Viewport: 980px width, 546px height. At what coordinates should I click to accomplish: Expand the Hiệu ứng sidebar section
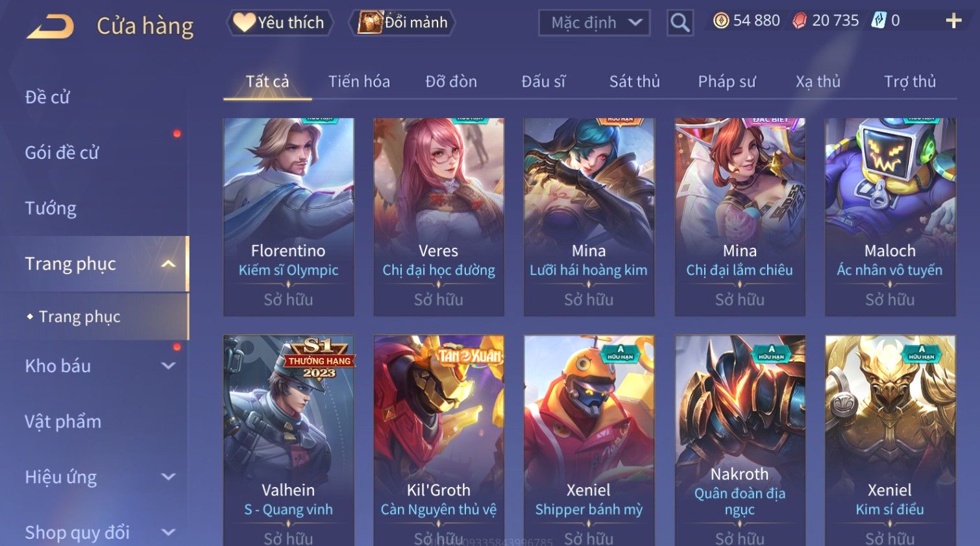coord(168,477)
